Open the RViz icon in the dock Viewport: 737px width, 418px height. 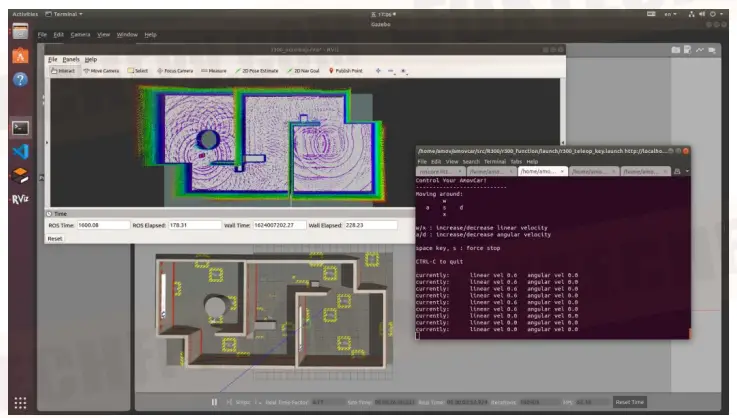20,199
